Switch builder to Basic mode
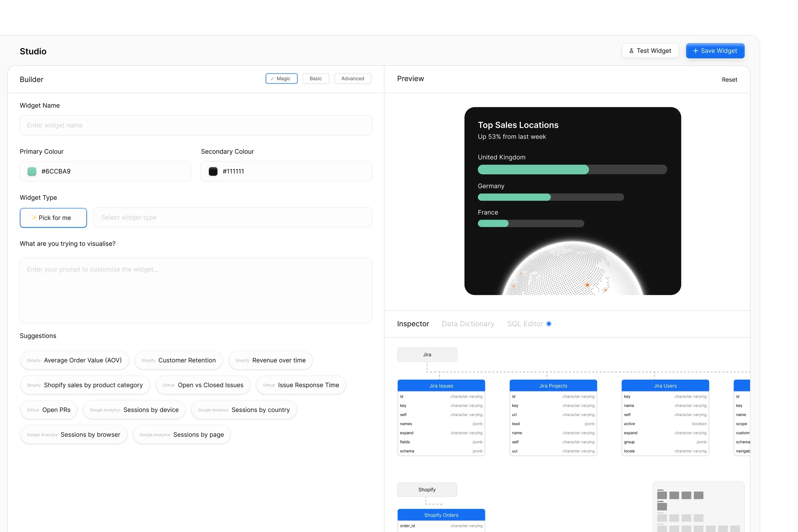The width and height of the screenshot is (798, 532). (x=315, y=78)
